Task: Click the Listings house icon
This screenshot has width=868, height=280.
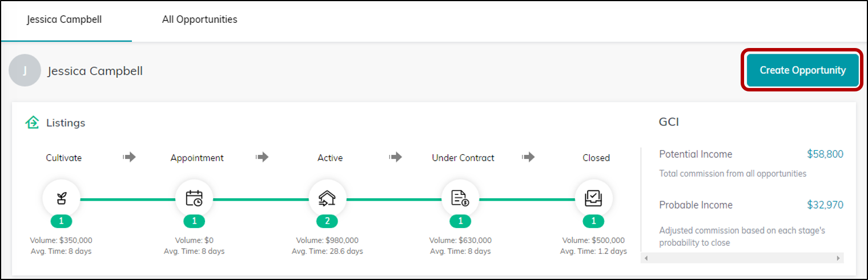Action: (x=32, y=122)
